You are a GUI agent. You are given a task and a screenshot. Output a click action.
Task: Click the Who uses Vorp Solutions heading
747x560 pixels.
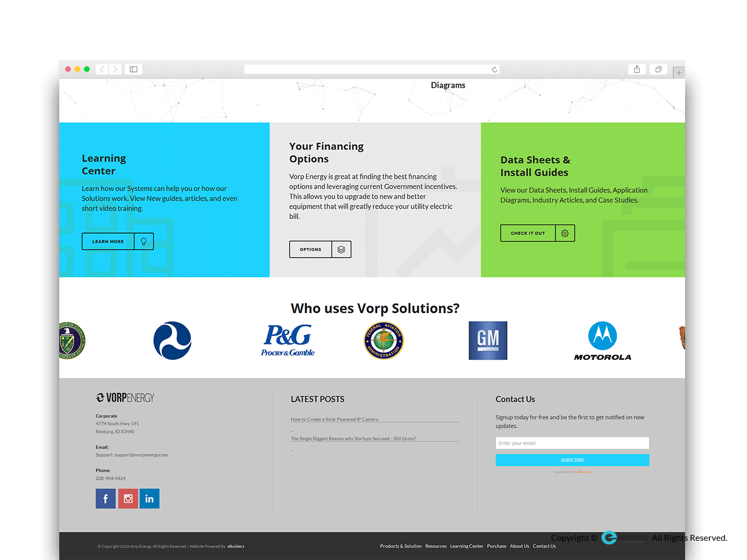(375, 308)
